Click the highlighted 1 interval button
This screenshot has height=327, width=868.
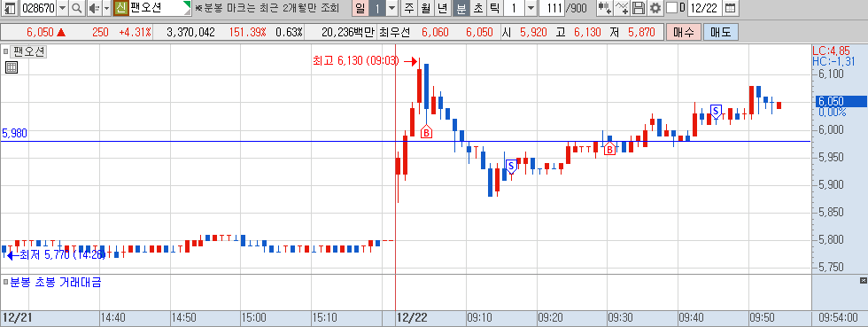tap(377, 8)
